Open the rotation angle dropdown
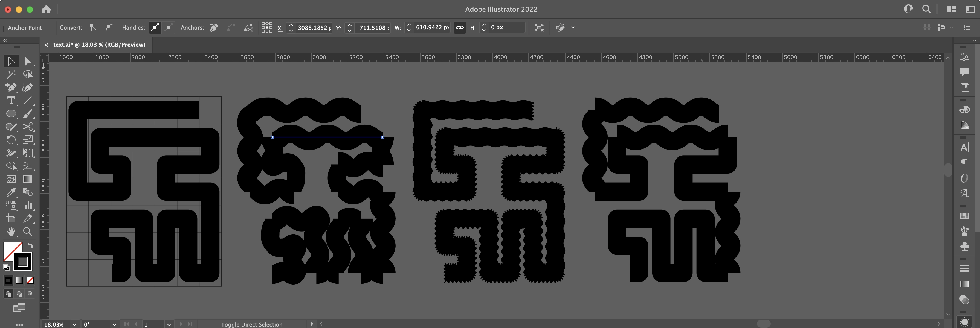 114,324
